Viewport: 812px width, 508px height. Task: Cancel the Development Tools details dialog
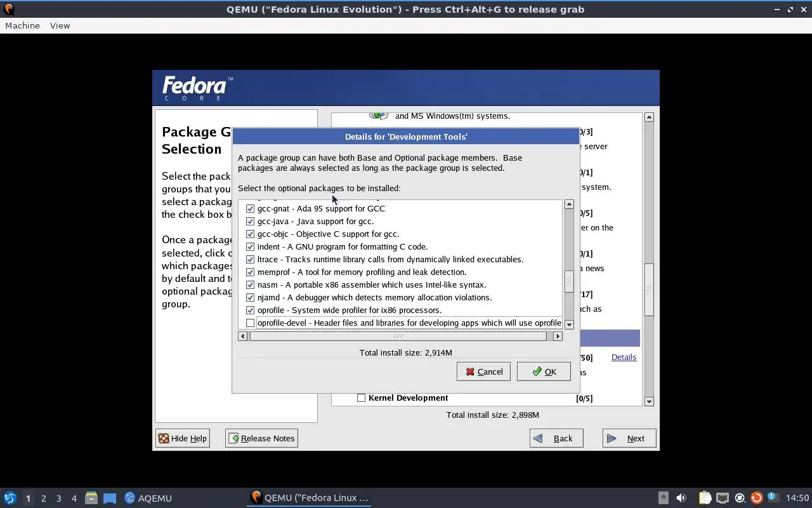[483, 371]
